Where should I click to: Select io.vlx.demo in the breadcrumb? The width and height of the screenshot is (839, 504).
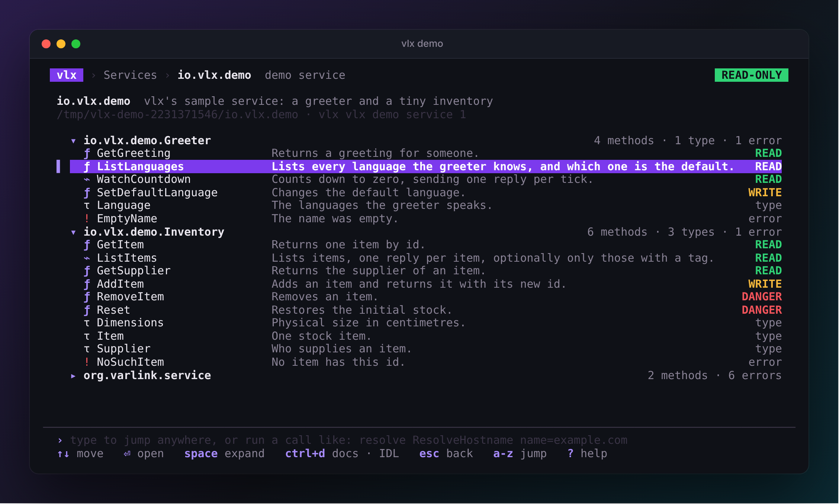tap(214, 75)
